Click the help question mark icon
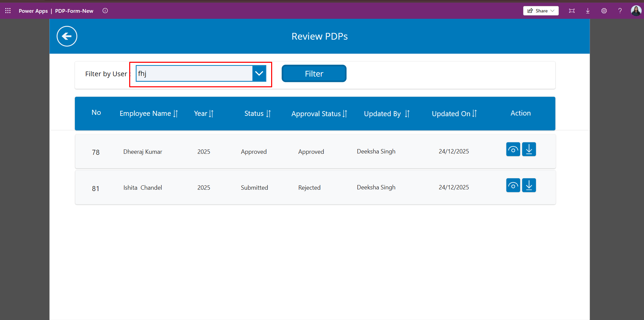 click(x=620, y=11)
